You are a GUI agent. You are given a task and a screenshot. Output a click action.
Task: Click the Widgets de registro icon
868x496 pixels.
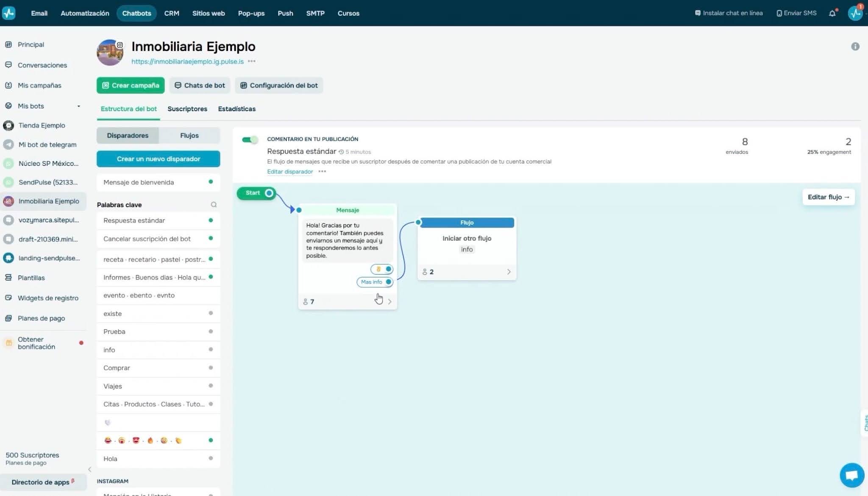click(x=8, y=298)
